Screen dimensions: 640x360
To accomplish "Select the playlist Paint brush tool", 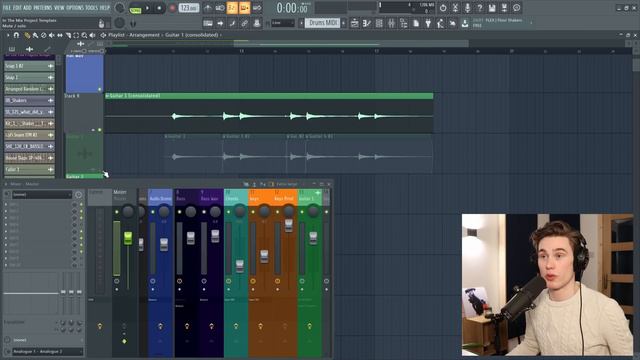I will (x=36, y=36).
